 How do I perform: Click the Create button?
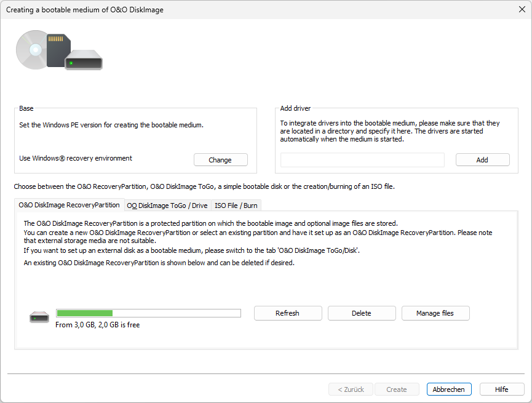click(x=396, y=389)
